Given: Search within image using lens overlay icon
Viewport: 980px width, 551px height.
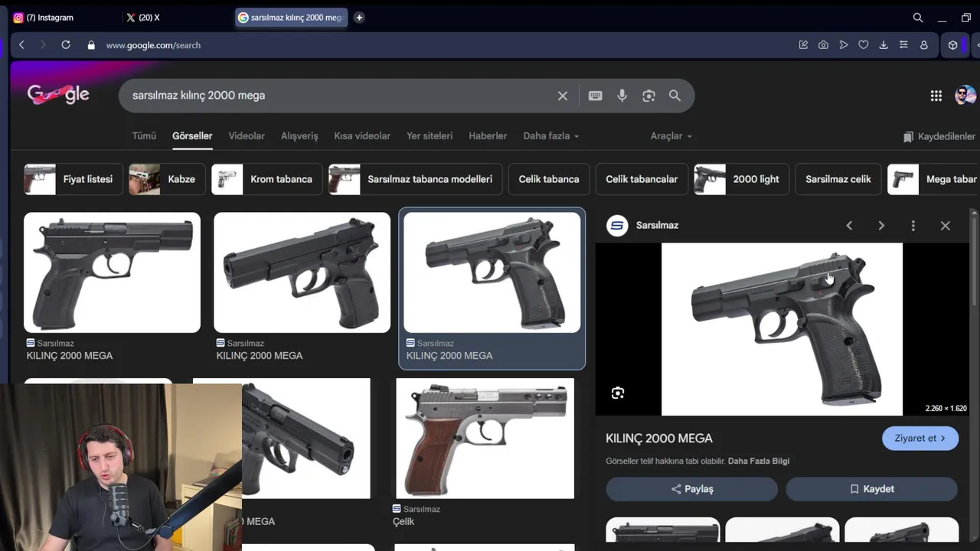Looking at the screenshot, I should click(618, 393).
